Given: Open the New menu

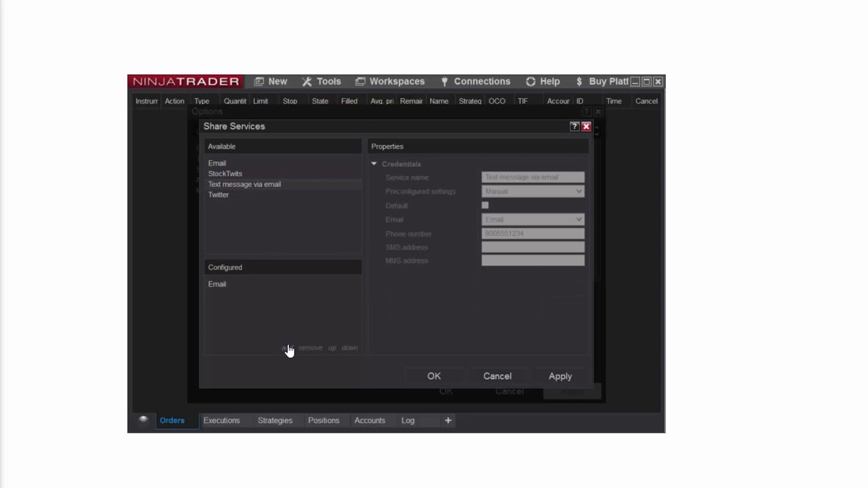Looking at the screenshot, I should [271, 81].
